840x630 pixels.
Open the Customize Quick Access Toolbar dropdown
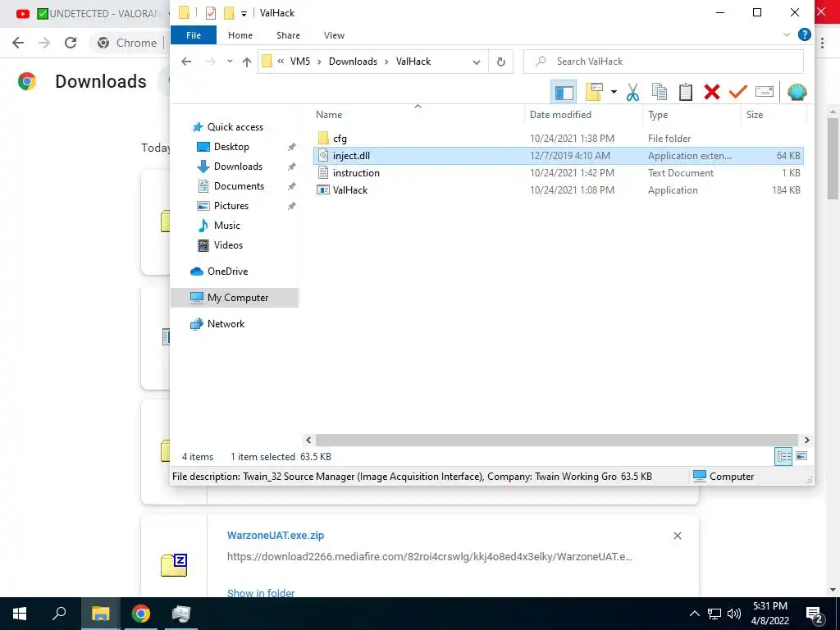pyautogui.click(x=244, y=13)
